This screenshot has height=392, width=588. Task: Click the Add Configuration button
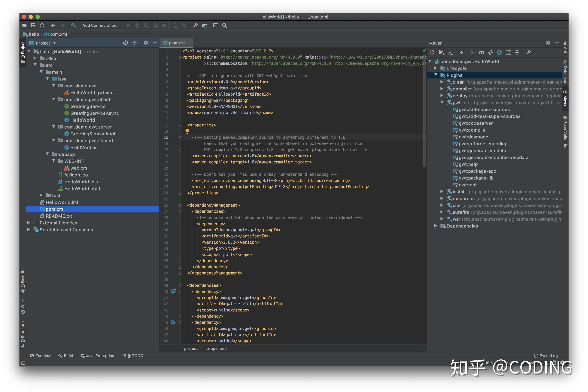click(x=101, y=25)
